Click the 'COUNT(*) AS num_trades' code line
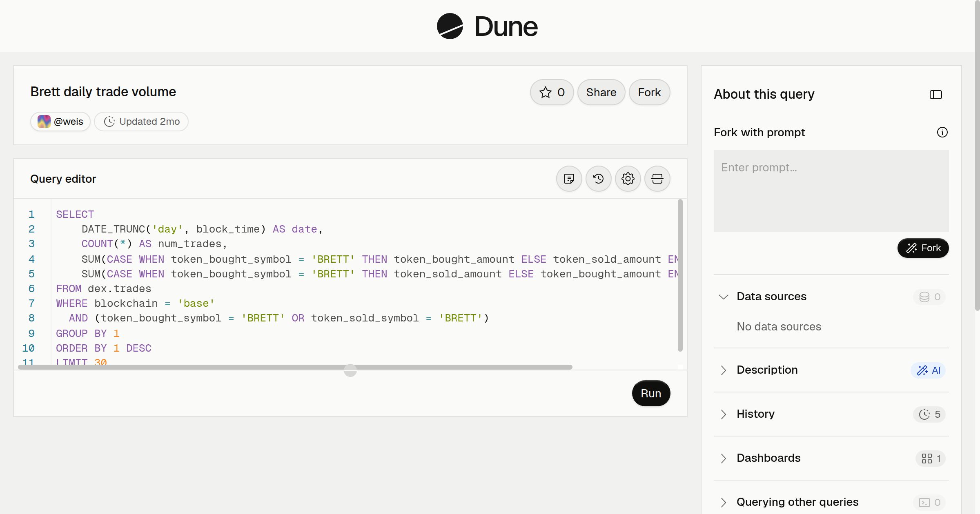This screenshot has width=980, height=514. [154, 244]
